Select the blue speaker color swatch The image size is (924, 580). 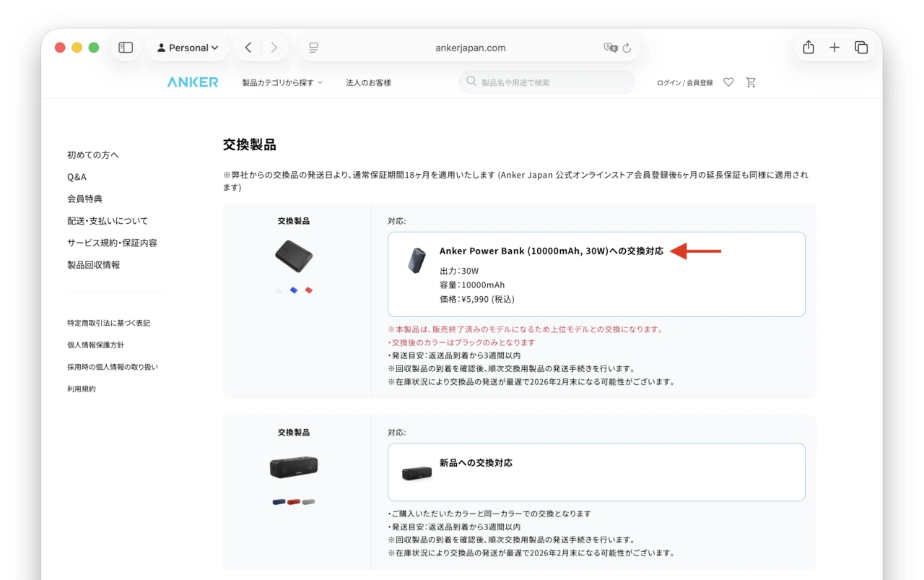(x=279, y=501)
